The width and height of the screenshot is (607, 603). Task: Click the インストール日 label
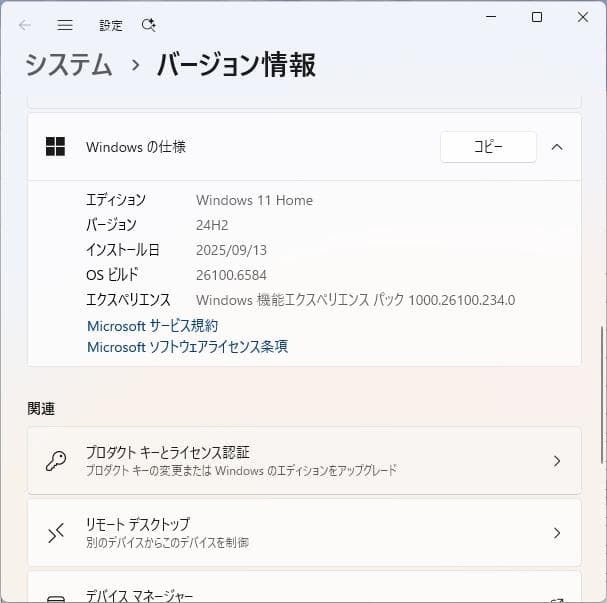(122, 250)
